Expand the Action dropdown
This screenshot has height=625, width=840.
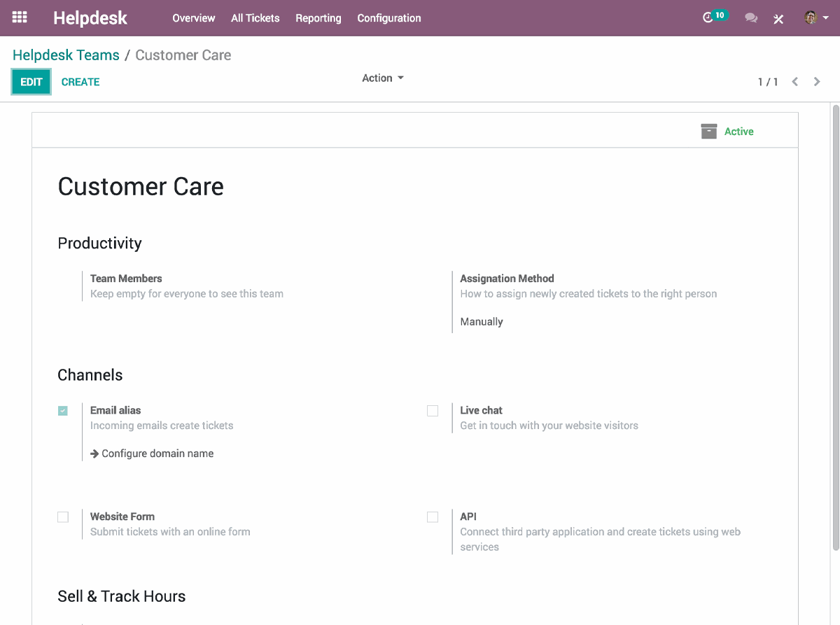383,78
